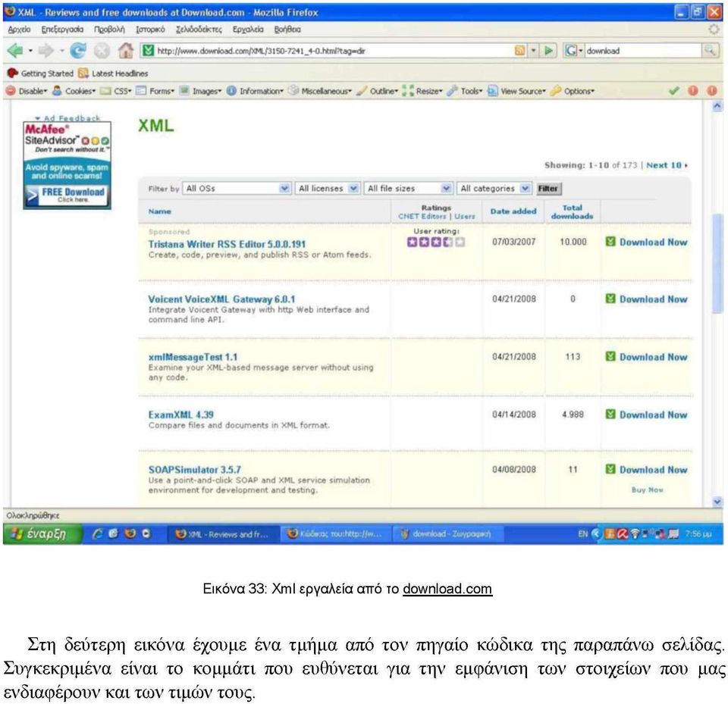Open the Αρχείο menu
The image size is (728, 704).
[19, 30]
